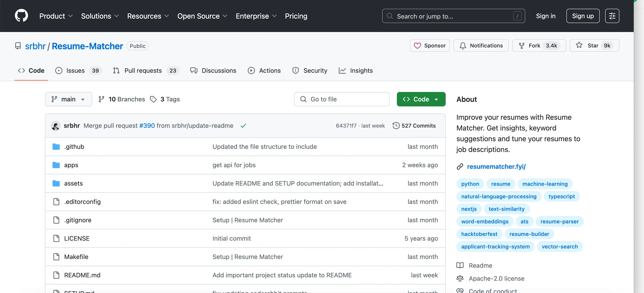Open the 'get api for jobs' commit message
This screenshot has height=293, width=644.
(234, 165)
